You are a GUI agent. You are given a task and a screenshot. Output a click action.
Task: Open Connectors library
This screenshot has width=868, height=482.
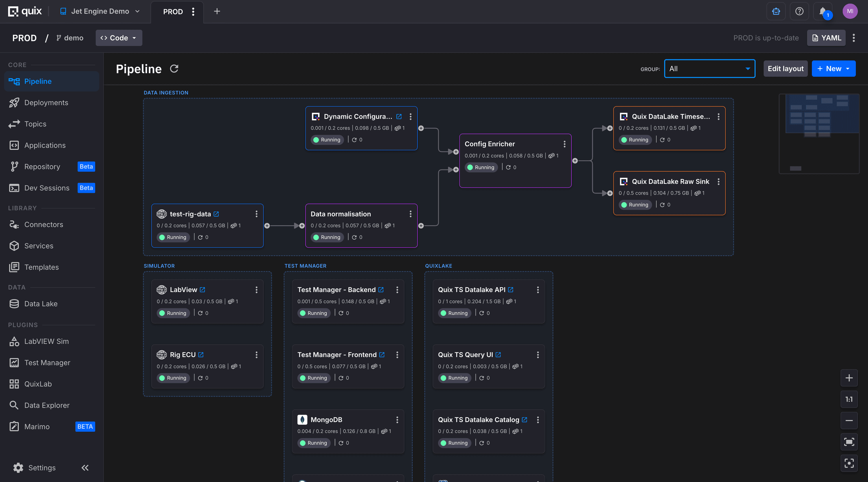pyautogui.click(x=52, y=224)
